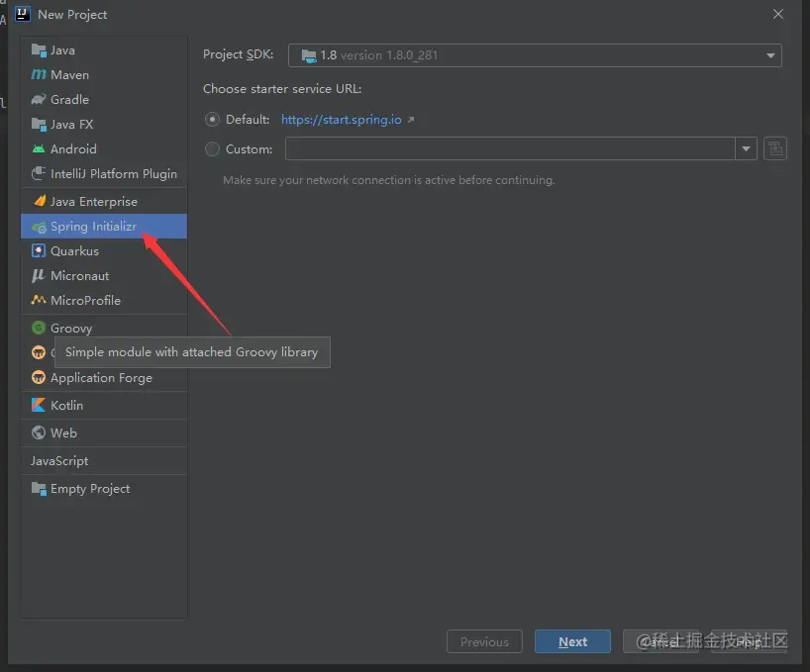810x672 pixels.
Task: Select Micronaut text in project list
Action: [x=79, y=275]
